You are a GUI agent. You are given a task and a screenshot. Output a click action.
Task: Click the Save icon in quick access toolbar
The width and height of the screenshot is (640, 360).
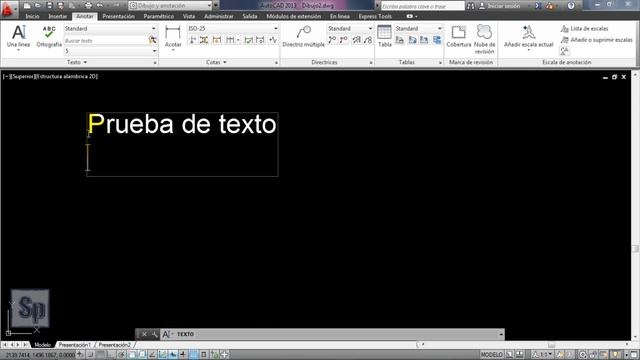[x=49, y=6]
